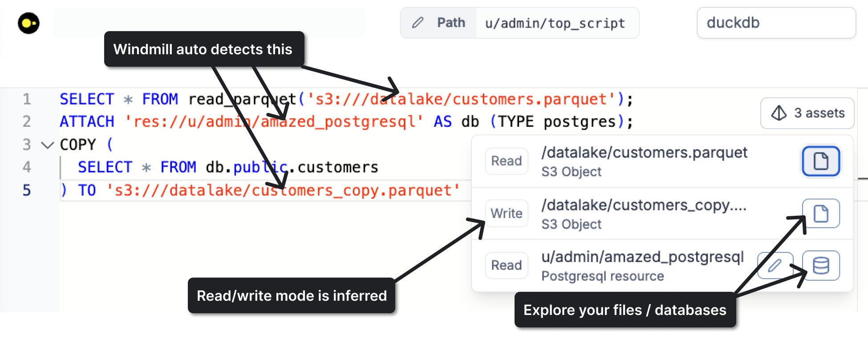The height and width of the screenshot is (347, 868).
Task: Edit amazed_postgresql resource via its pencil icon
Action: coord(775,266)
